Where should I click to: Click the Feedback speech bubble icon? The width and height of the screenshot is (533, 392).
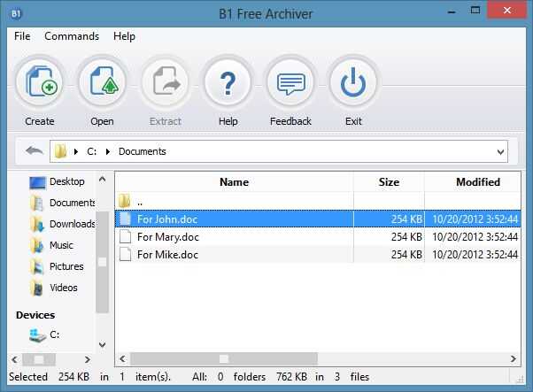290,82
